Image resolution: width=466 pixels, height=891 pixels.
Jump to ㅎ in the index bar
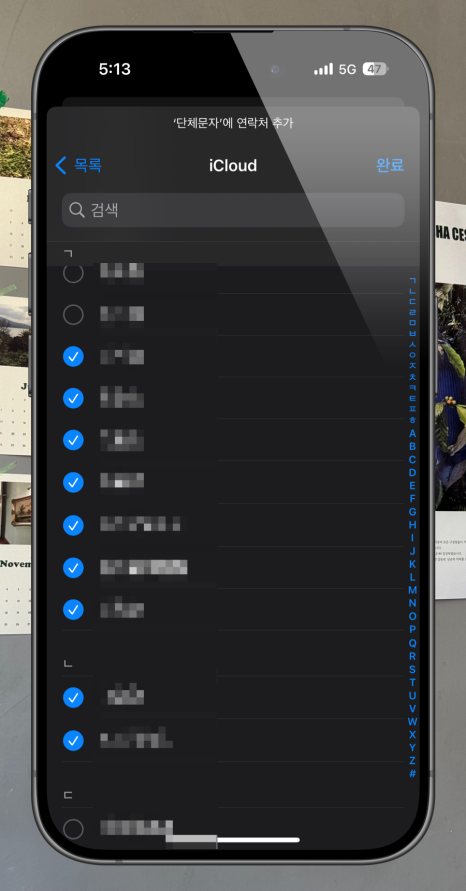tap(413, 419)
